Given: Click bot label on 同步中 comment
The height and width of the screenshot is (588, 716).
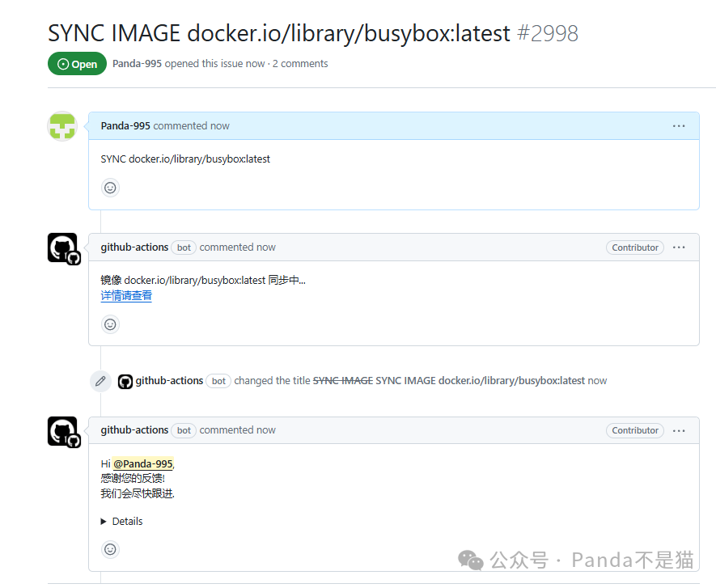Looking at the screenshot, I should 184,247.
